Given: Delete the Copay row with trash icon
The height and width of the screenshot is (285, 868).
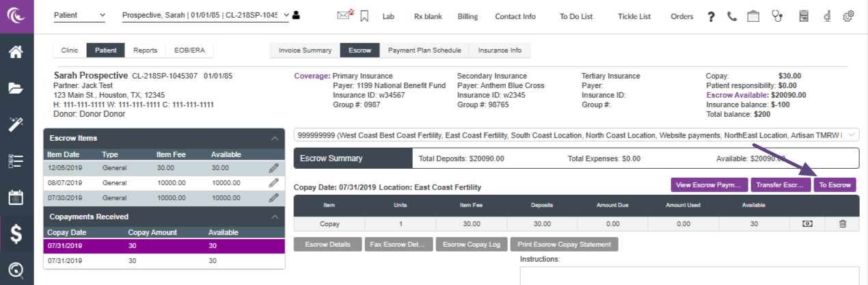Looking at the screenshot, I should [x=842, y=223].
